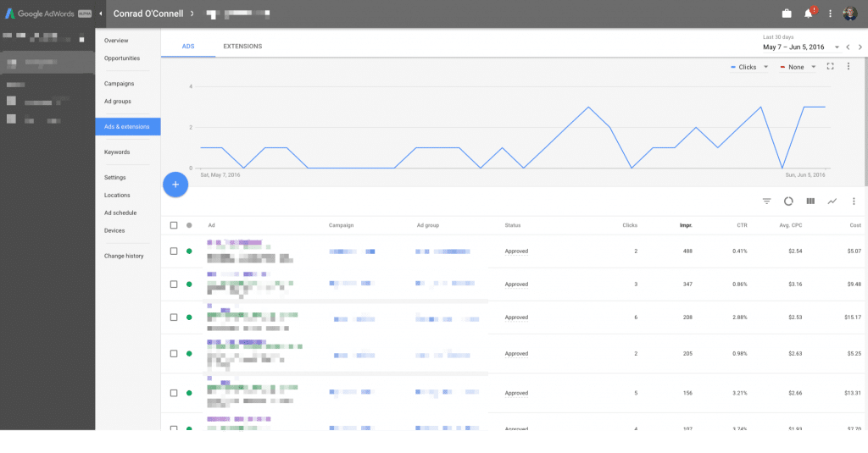Open the header three-dot overflow menu
The width and height of the screenshot is (868, 453).
coord(830,14)
